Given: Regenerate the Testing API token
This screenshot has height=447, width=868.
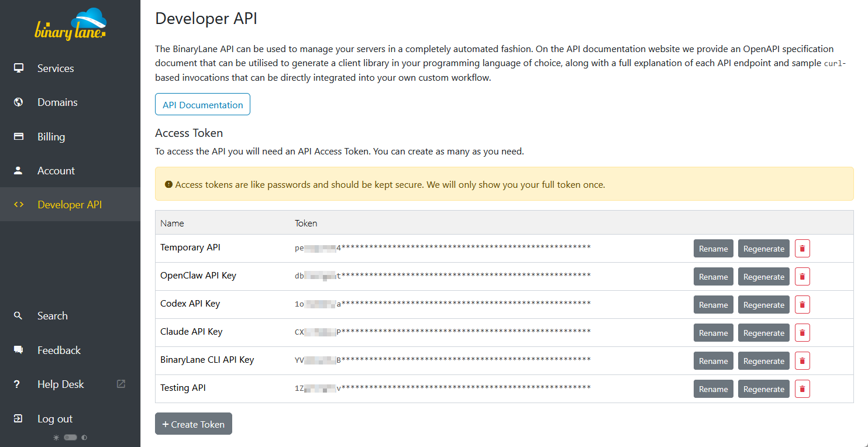Looking at the screenshot, I should (x=764, y=388).
